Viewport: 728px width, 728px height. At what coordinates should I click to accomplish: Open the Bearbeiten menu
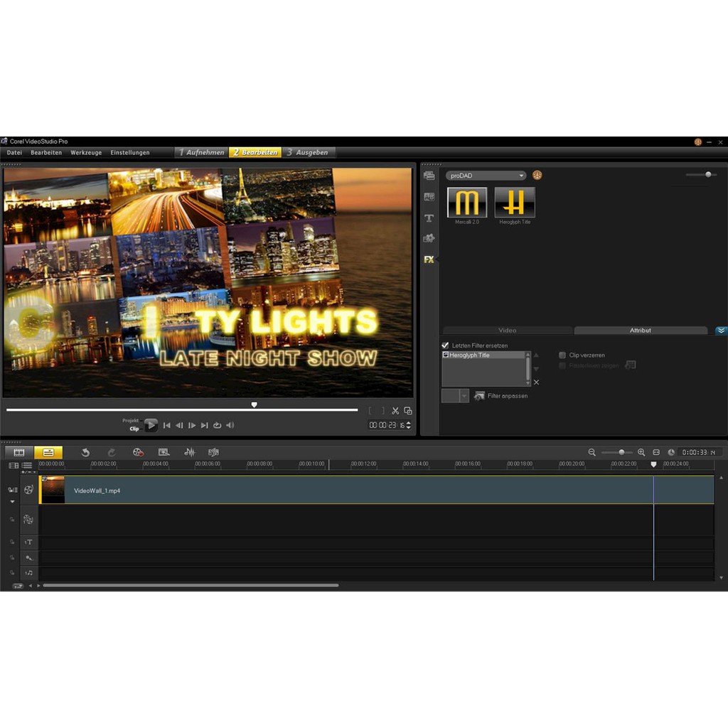pyautogui.click(x=46, y=153)
